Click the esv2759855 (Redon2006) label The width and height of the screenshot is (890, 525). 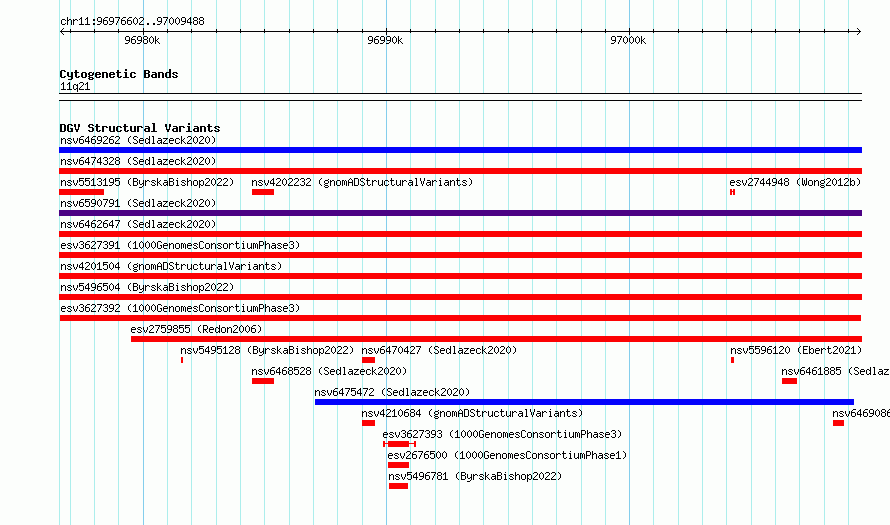(196, 329)
